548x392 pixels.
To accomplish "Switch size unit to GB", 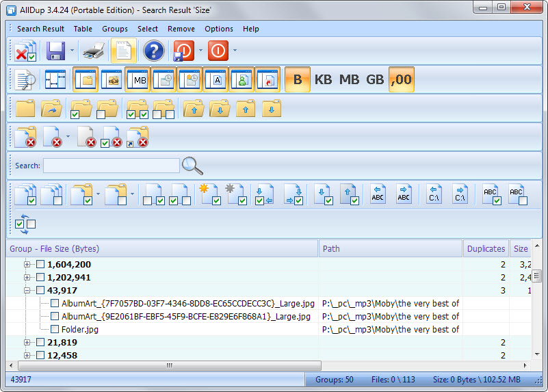I will click(375, 79).
